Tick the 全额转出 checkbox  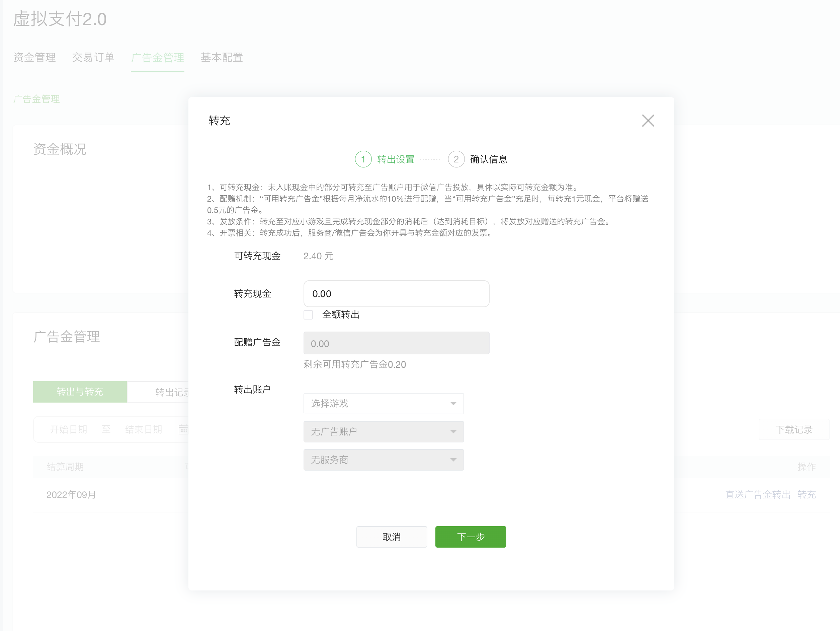[308, 315]
